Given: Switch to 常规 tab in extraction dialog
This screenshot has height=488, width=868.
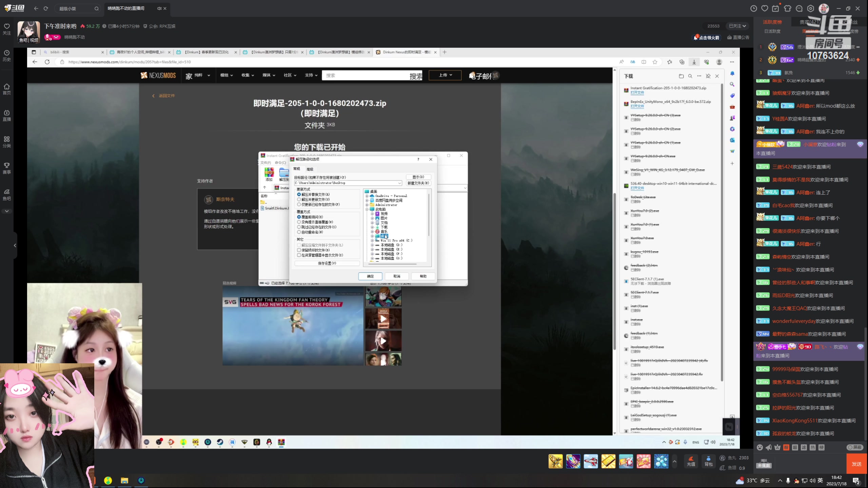Looking at the screenshot, I should 297,169.
